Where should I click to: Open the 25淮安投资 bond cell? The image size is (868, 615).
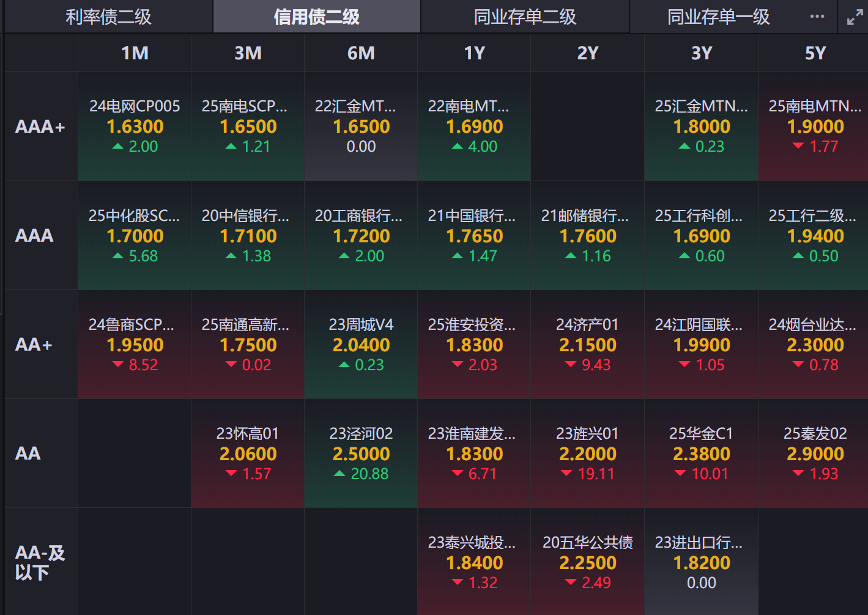[474, 345]
